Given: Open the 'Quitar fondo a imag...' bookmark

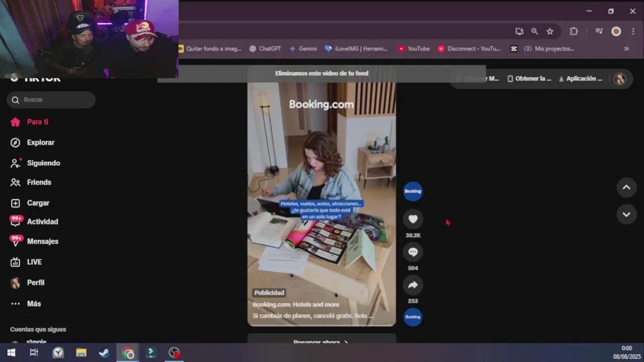Looking at the screenshot, I should click(210, 49).
